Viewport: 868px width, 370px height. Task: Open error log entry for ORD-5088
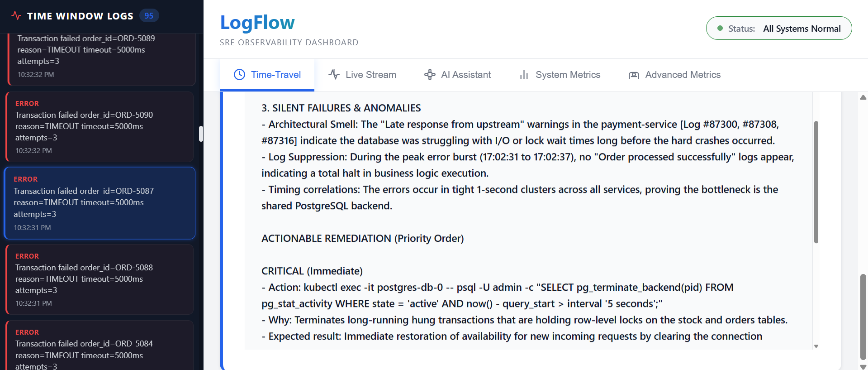(x=100, y=279)
